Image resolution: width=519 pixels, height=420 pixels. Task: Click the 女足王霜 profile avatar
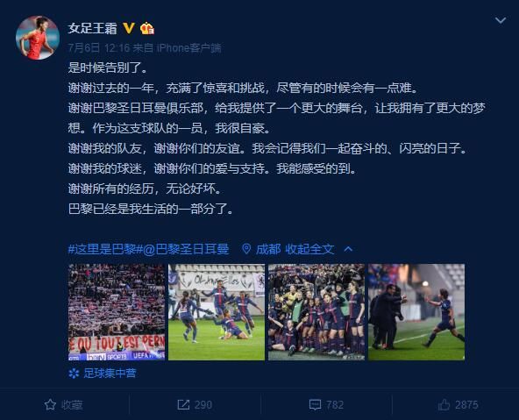click(38, 38)
